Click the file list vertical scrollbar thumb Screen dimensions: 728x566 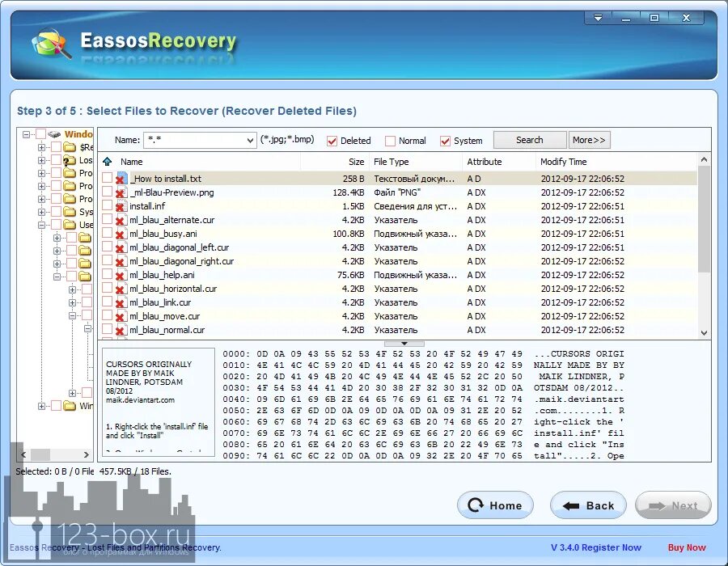click(704, 219)
